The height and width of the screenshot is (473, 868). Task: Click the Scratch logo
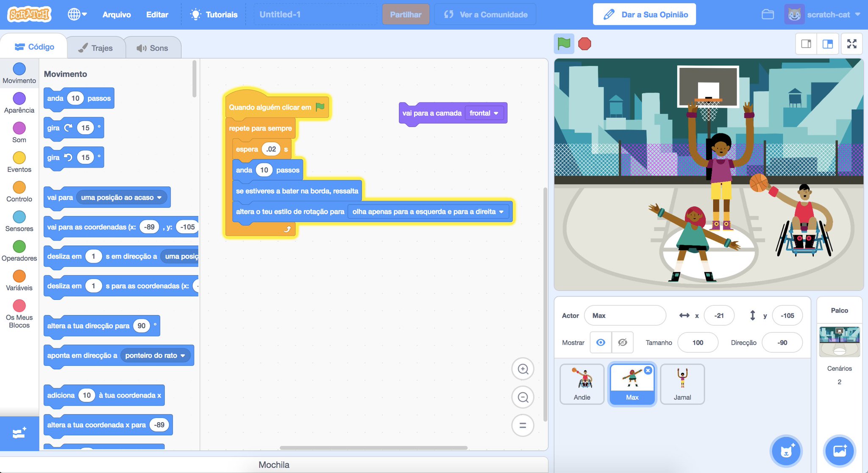(29, 14)
